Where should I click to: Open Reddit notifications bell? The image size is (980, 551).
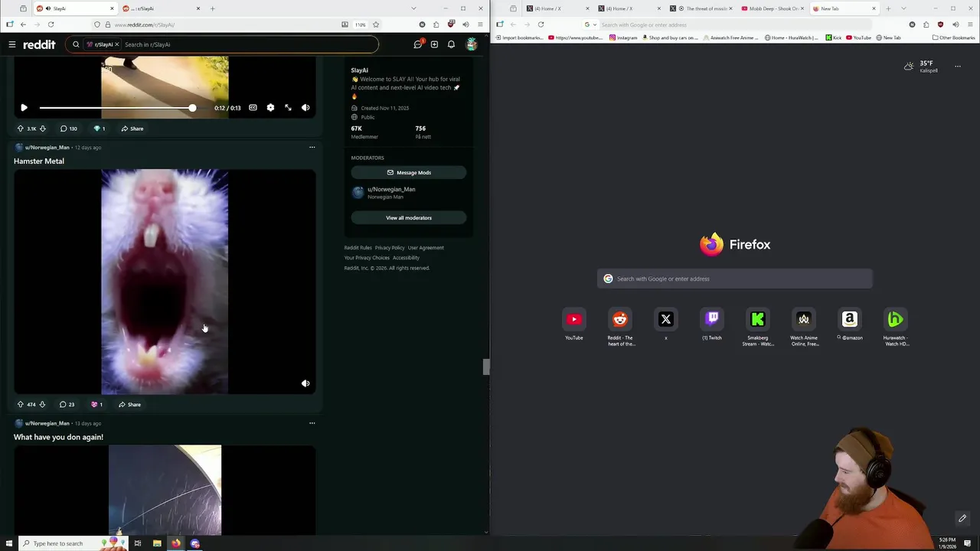451,44
